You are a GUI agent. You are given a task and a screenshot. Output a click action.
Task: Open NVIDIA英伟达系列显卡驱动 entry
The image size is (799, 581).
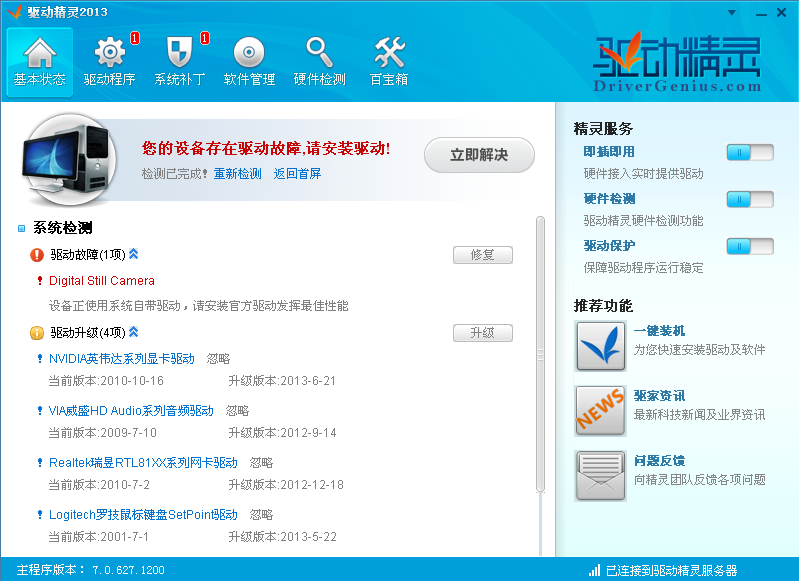(x=122, y=359)
